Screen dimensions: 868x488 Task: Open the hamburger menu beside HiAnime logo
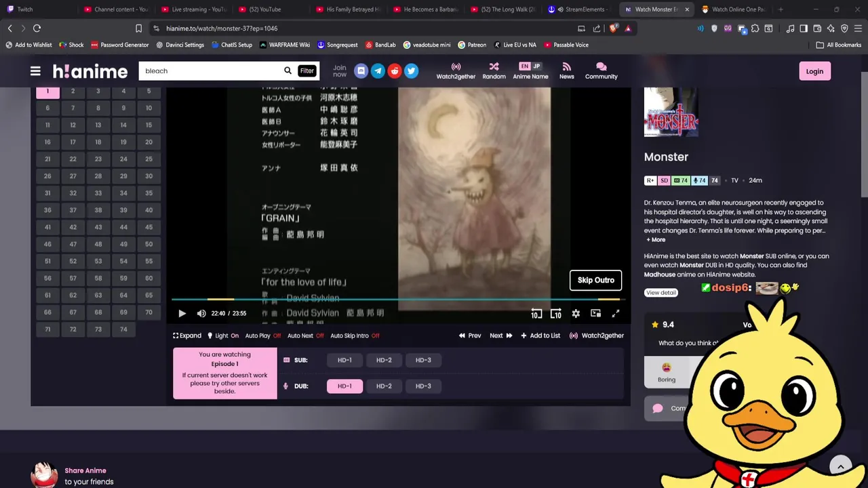[35, 70]
